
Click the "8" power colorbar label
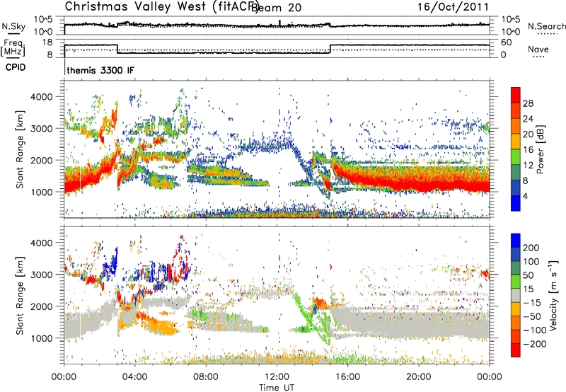click(x=526, y=181)
